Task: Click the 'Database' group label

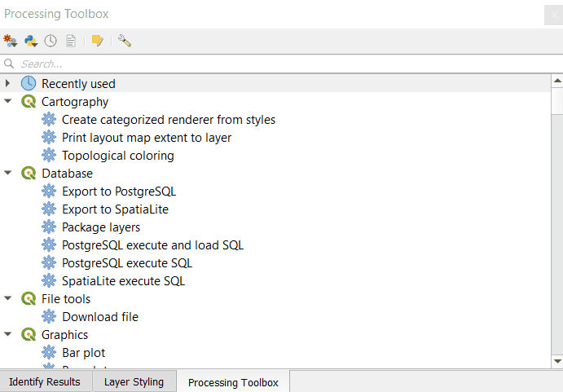Action: 67,174
